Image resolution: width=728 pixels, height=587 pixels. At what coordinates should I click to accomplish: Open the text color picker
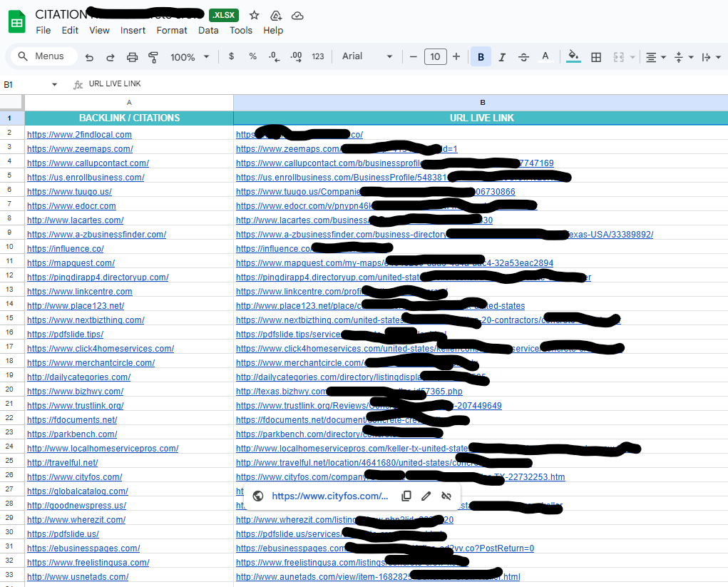click(545, 56)
